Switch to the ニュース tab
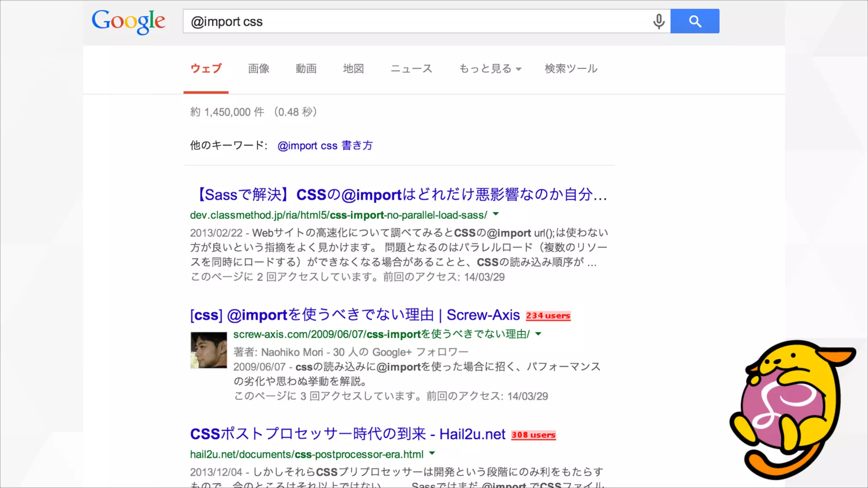This screenshot has width=868, height=488. [411, 69]
